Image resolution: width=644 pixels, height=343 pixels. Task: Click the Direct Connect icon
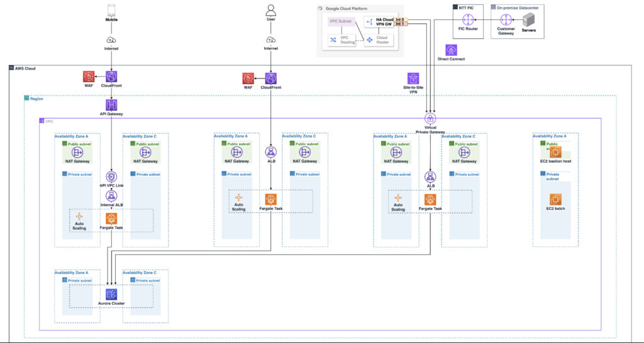[451, 50]
